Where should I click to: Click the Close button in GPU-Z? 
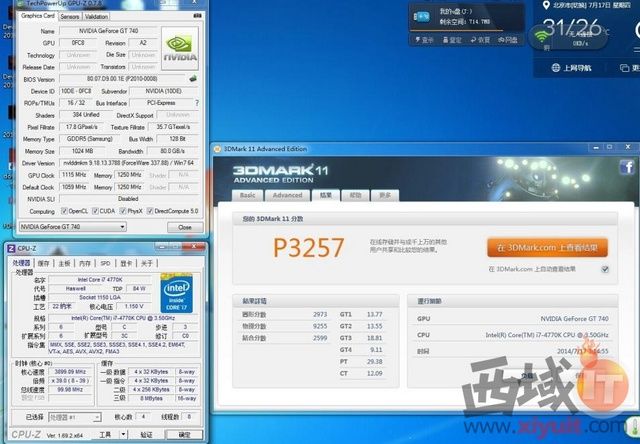click(185, 227)
